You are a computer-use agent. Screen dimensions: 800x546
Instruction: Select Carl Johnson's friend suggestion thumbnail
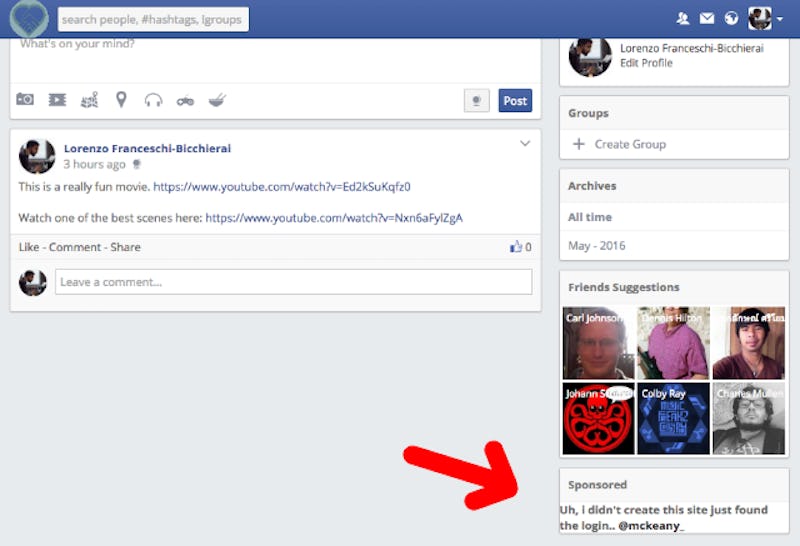click(x=596, y=342)
